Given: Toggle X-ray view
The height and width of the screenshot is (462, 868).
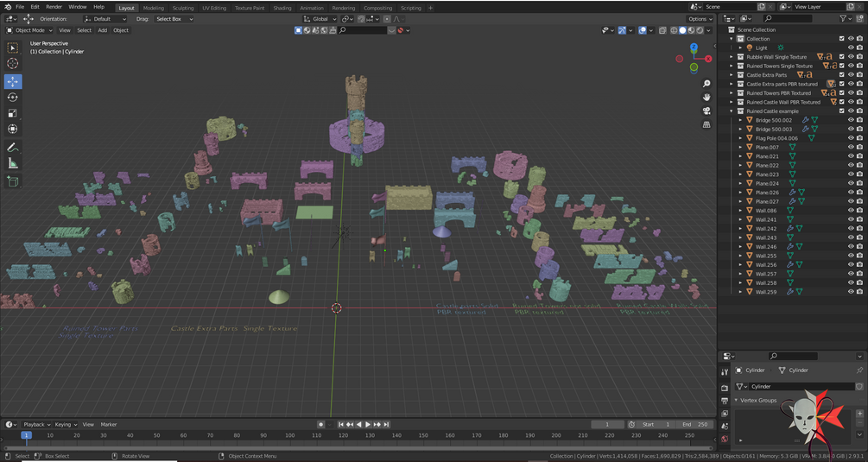Looking at the screenshot, I should (662, 30).
